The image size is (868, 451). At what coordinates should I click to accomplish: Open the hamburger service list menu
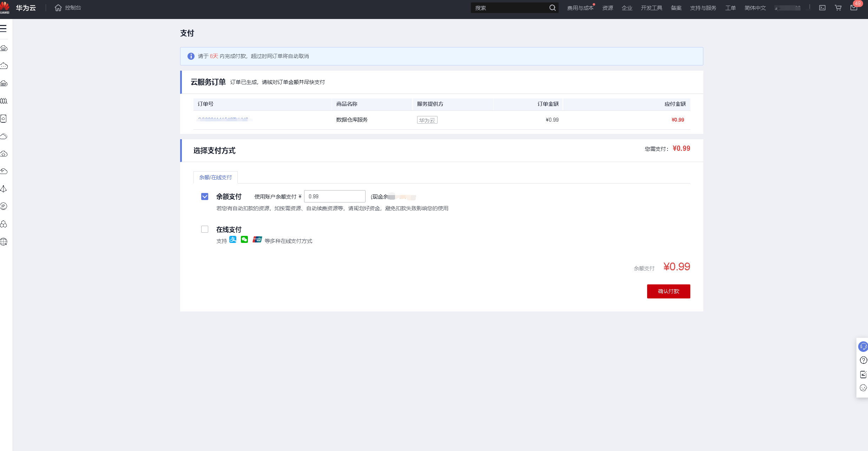[4, 28]
